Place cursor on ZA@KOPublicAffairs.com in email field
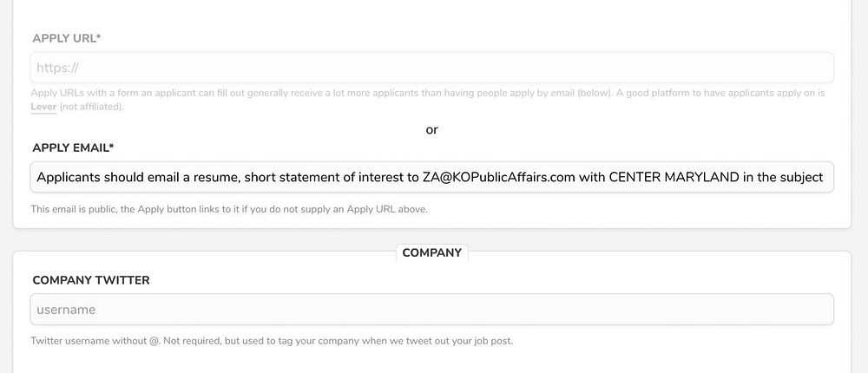This screenshot has width=868, height=373. (499, 178)
